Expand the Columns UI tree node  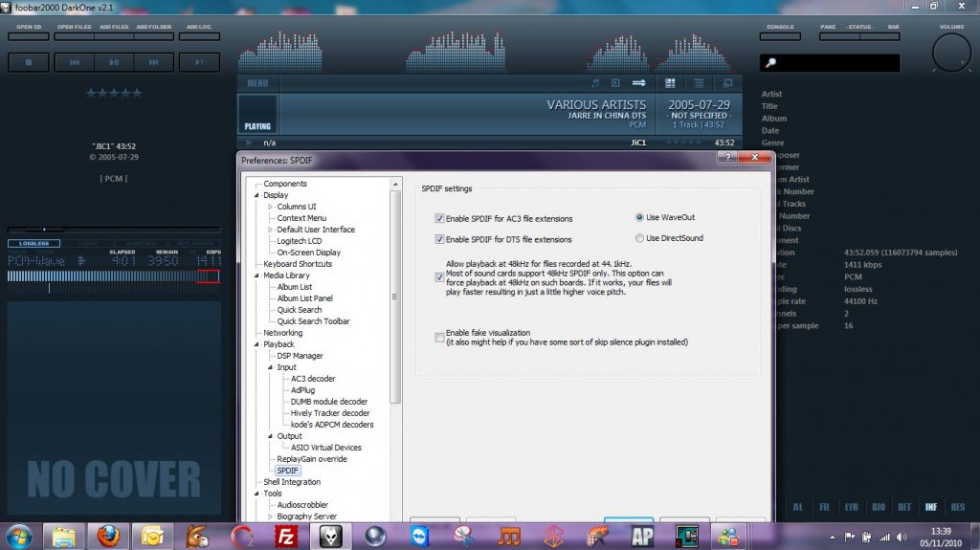[270, 207]
